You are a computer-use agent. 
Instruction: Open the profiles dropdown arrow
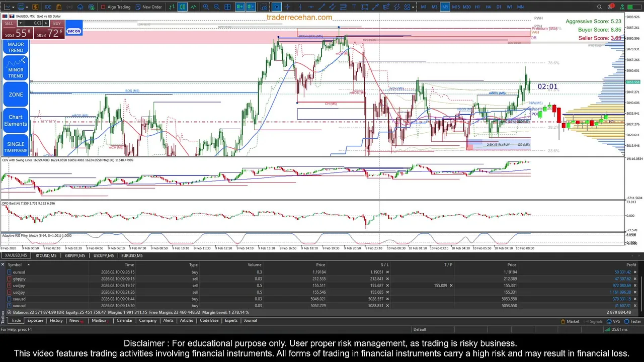coord(27,7)
